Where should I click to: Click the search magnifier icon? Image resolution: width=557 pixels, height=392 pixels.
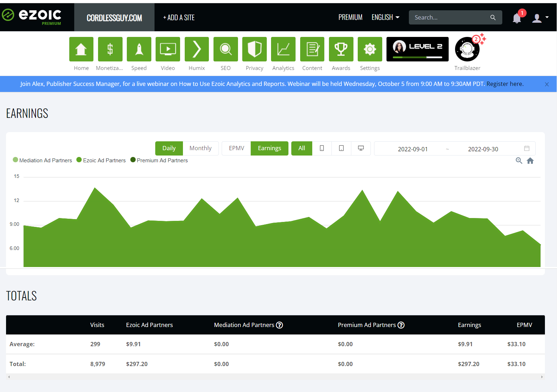click(493, 17)
